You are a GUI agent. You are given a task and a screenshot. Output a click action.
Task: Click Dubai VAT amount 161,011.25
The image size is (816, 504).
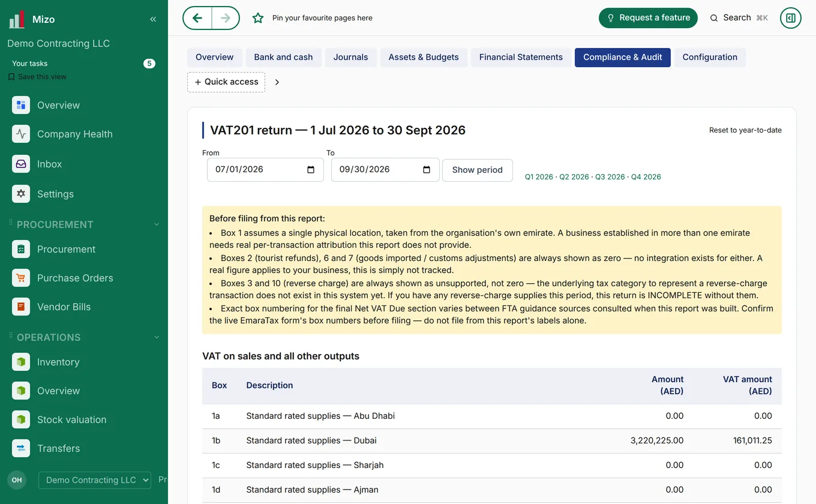[752, 440]
